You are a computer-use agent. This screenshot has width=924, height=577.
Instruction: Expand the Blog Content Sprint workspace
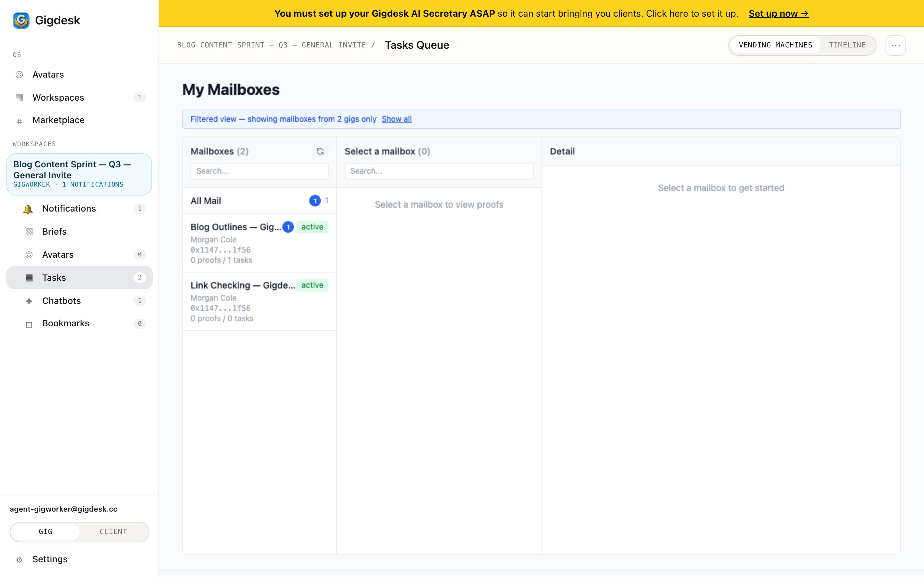point(80,174)
